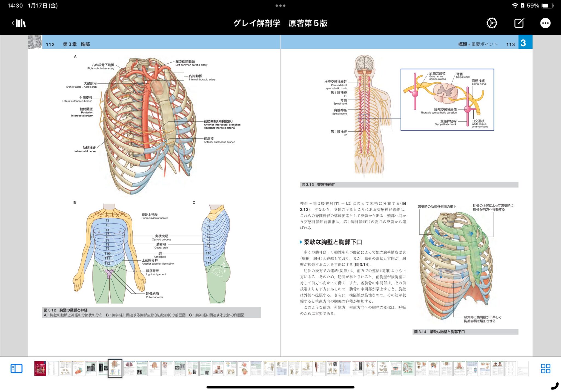Open the iPad multitasking dots menu

(x=280, y=5)
